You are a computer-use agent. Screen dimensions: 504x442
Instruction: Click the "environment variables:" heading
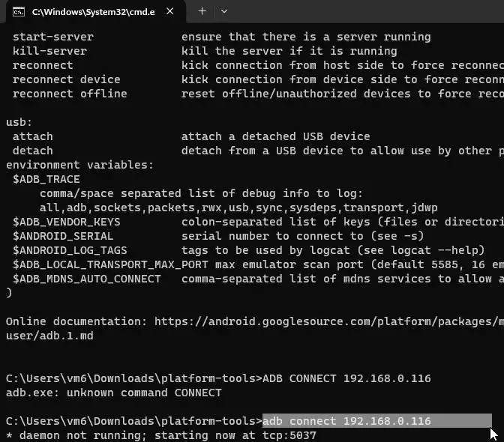point(79,165)
